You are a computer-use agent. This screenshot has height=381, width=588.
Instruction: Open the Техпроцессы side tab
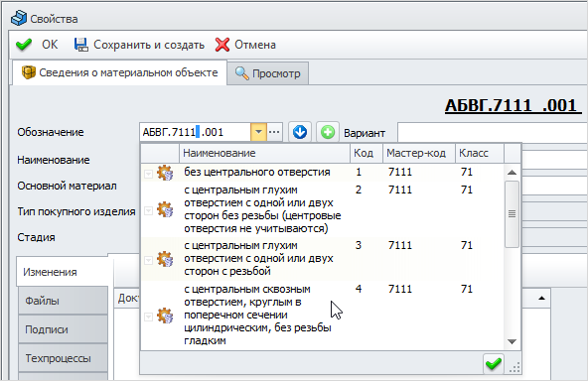tap(63, 358)
